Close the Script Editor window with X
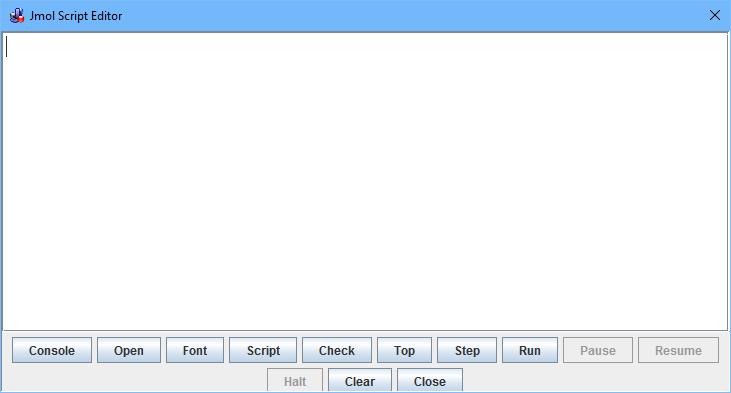 [715, 15]
